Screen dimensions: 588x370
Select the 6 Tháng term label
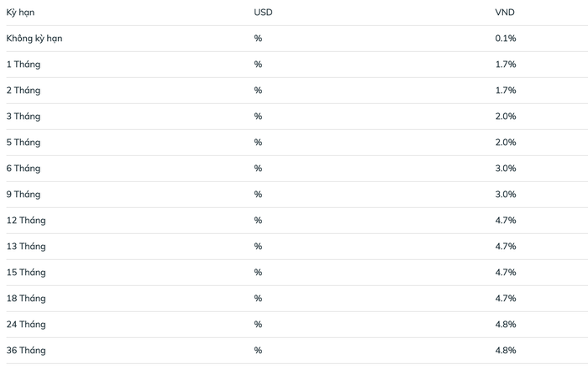[24, 169]
